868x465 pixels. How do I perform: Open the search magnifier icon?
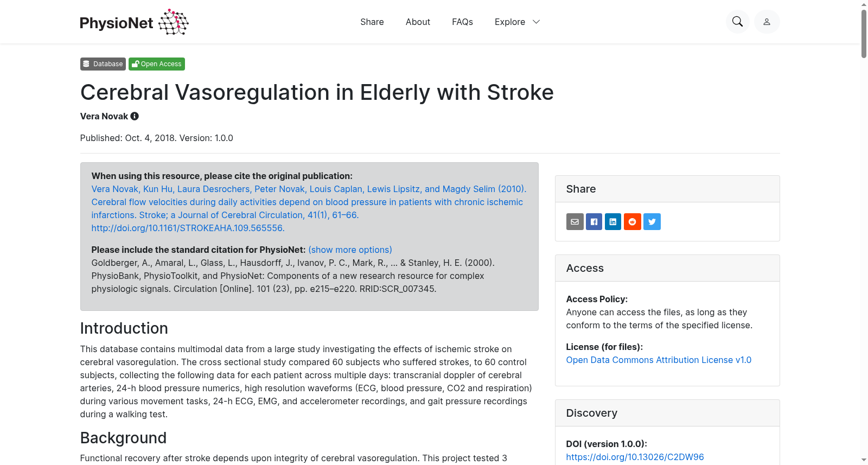click(x=737, y=22)
